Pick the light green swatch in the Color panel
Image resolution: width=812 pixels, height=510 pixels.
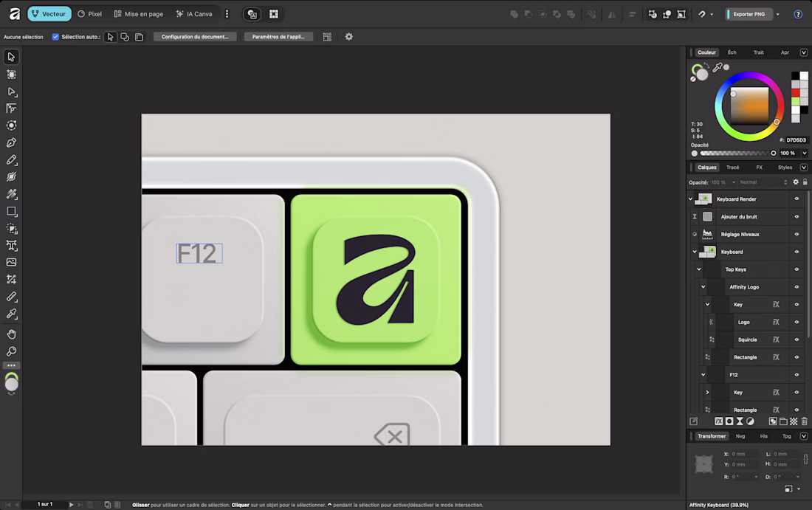pos(796,101)
